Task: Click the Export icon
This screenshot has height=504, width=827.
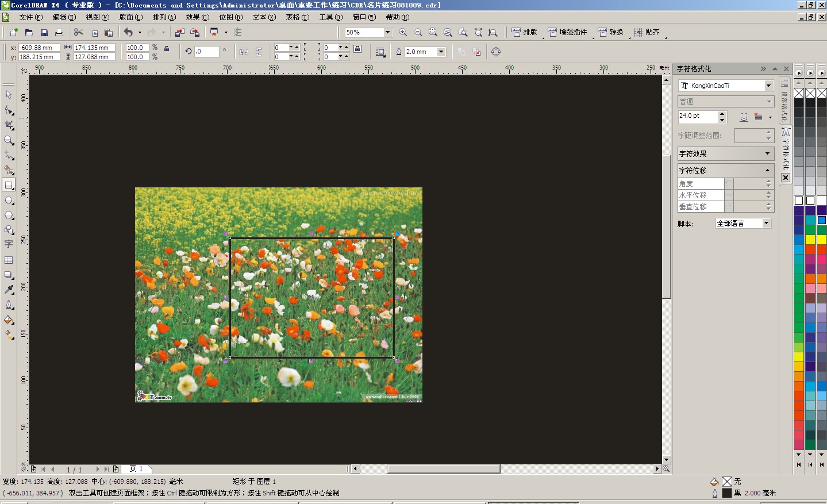Action: point(195,33)
